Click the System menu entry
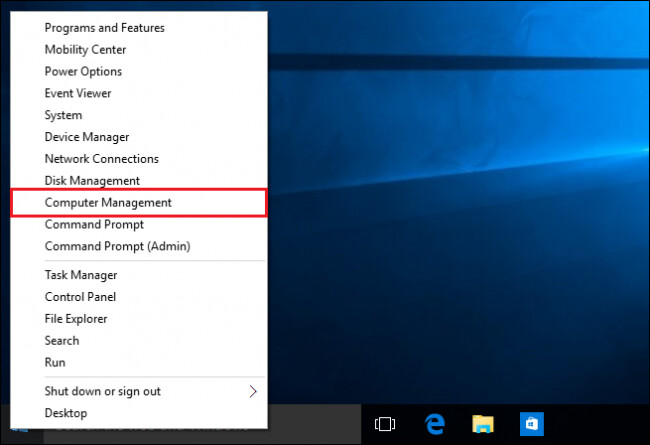Image resolution: width=650 pixels, height=445 pixels. 63,116
